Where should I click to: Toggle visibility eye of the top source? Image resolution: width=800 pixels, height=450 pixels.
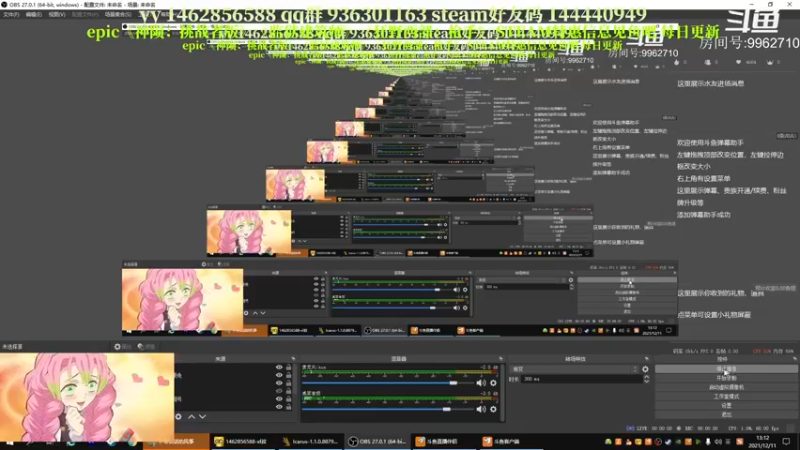[x=279, y=367]
